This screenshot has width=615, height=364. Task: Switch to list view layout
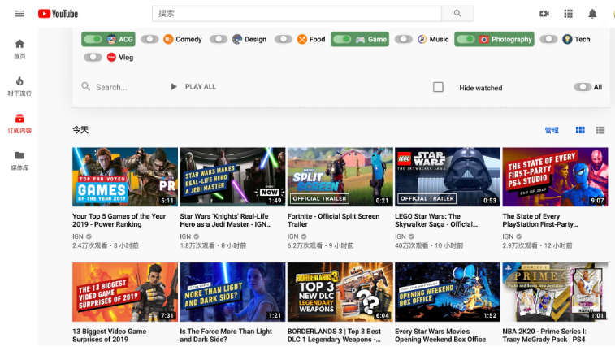[600, 130]
